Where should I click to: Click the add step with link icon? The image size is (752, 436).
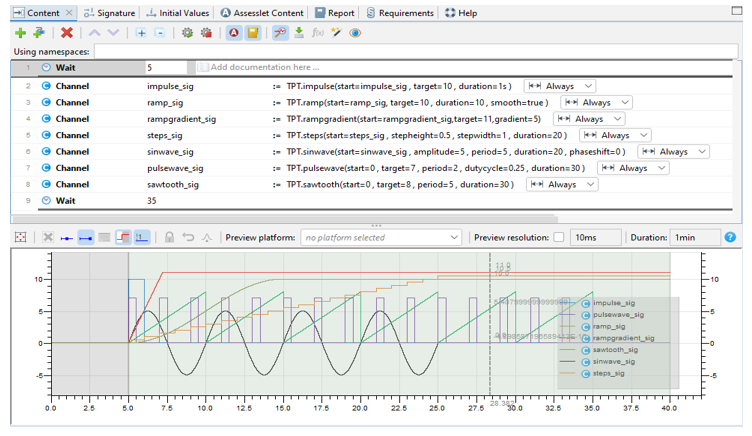click(x=39, y=33)
